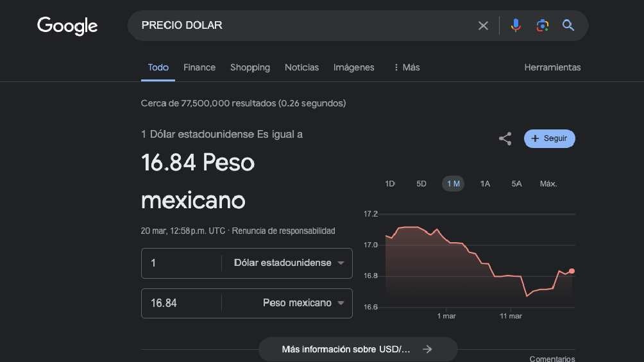Expand the Dólar estadounidense currency dropdown
This screenshot has height=362, width=644.
point(341,263)
